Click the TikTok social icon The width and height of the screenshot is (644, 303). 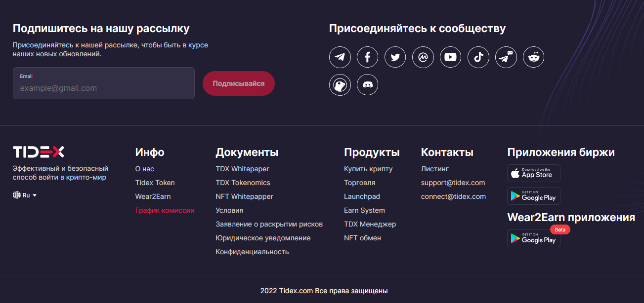(x=478, y=57)
